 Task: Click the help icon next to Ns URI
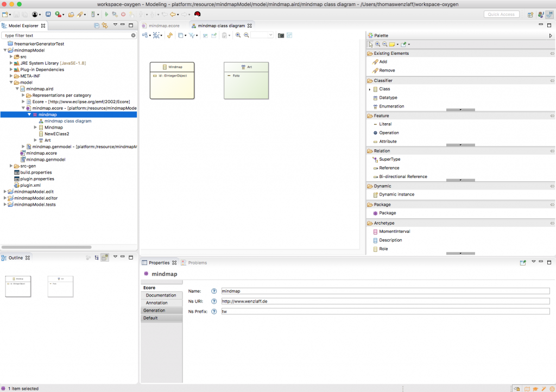pyautogui.click(x=213, y=301)
